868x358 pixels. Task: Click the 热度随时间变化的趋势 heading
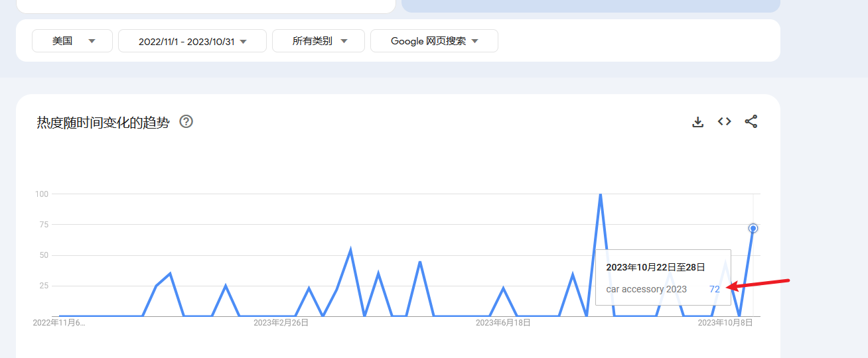tap(104, 122)
